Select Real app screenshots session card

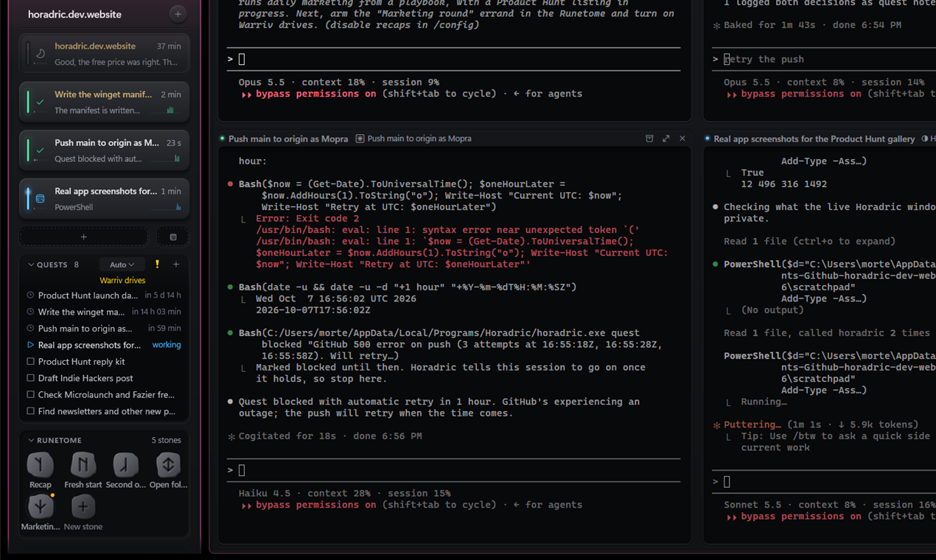point(104,198)
